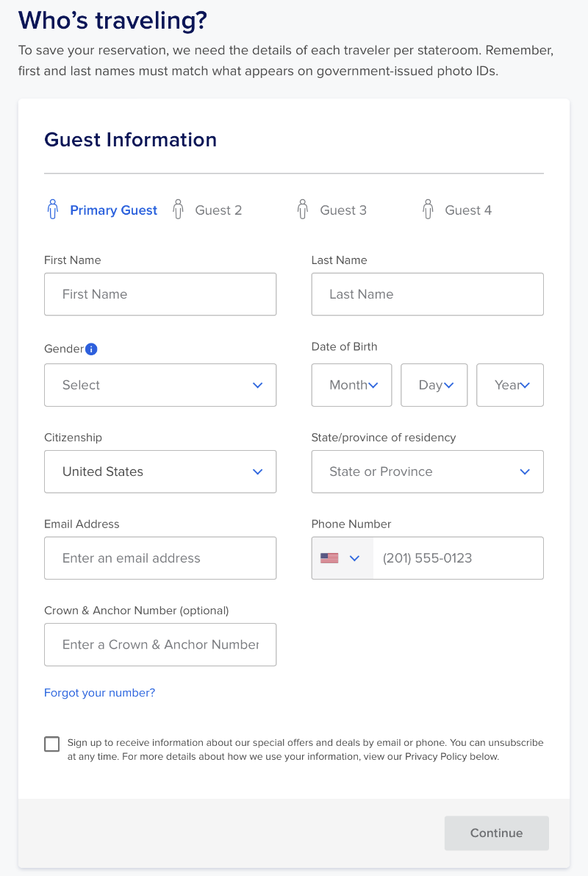Expand the birth Month dropdown
Screen dimensions: 588x876
coord(351,385)
